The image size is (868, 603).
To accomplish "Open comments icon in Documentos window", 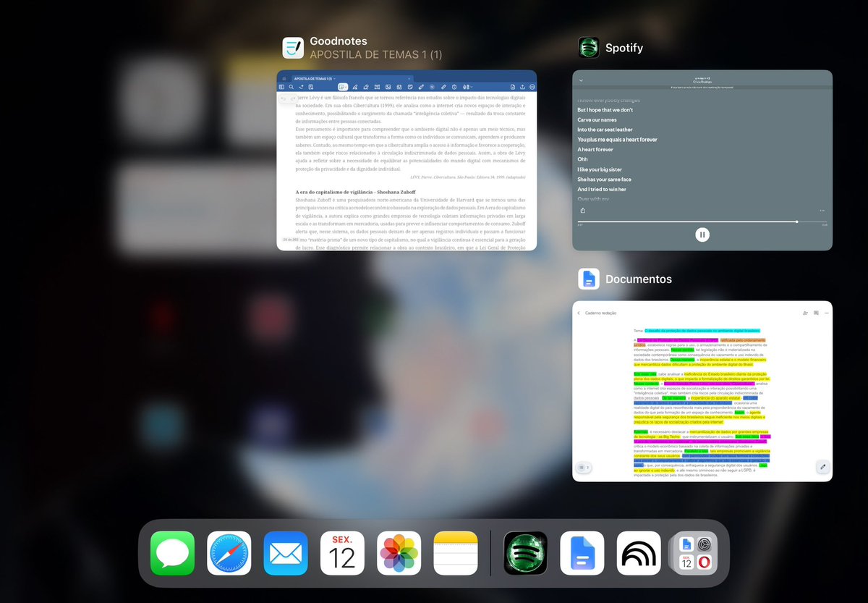I will click(816, 313).
